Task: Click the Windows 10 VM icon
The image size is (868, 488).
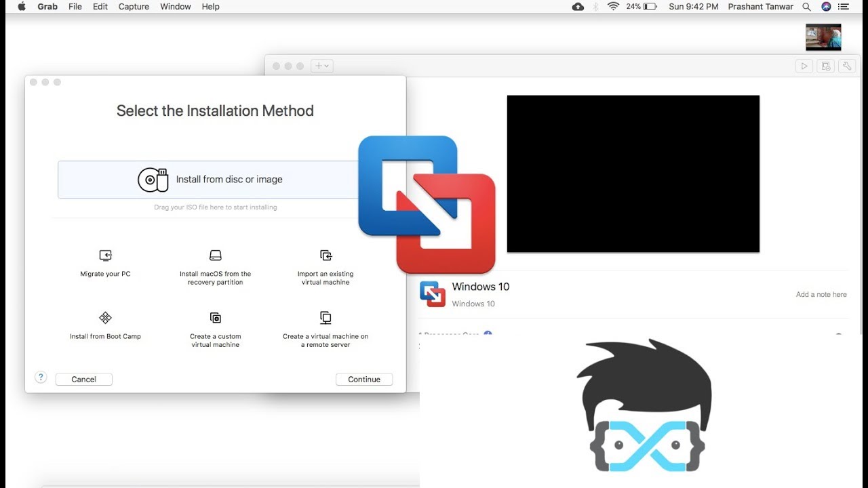Action: click(432, 293)
